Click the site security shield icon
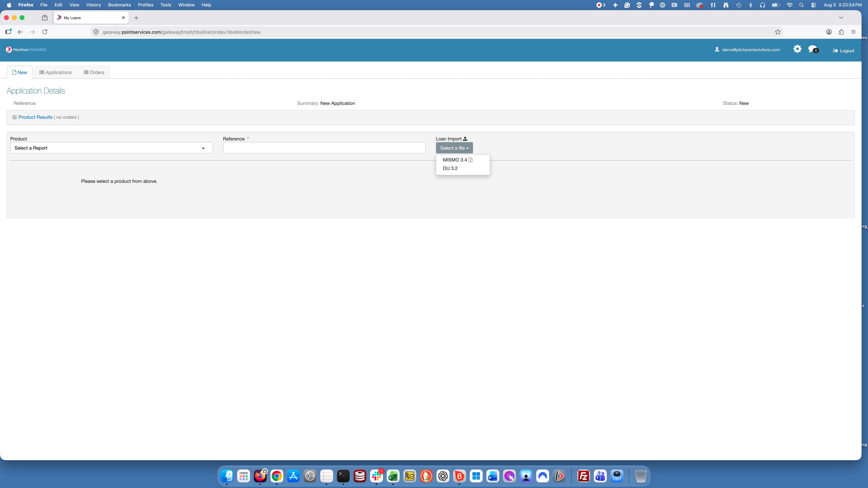868x488 pixels. (x=96, y=32)
